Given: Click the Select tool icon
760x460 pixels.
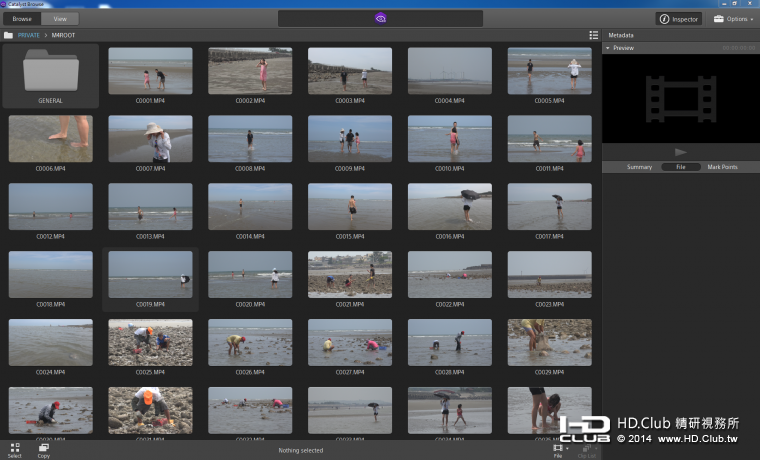Looking at the screenshot, I should pos(14,448).
